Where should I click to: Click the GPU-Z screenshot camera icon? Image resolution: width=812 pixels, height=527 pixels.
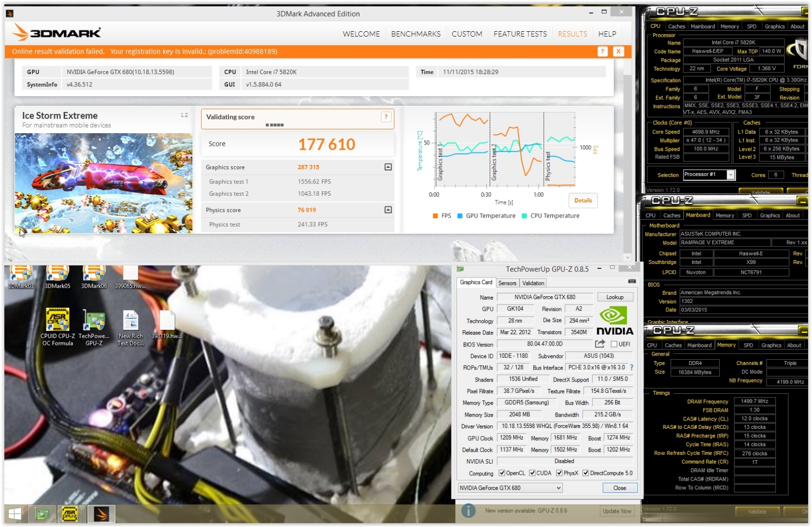pos(632,282)
